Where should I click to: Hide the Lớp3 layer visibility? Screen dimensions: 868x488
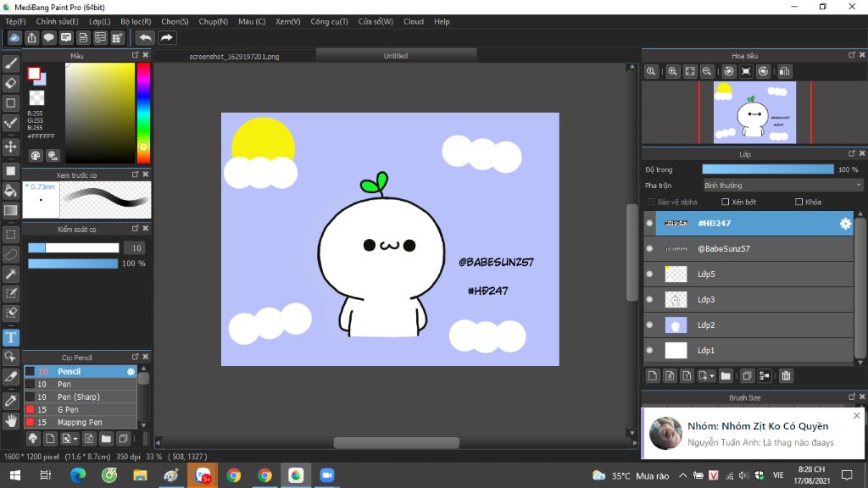click(x=649, y=300)
